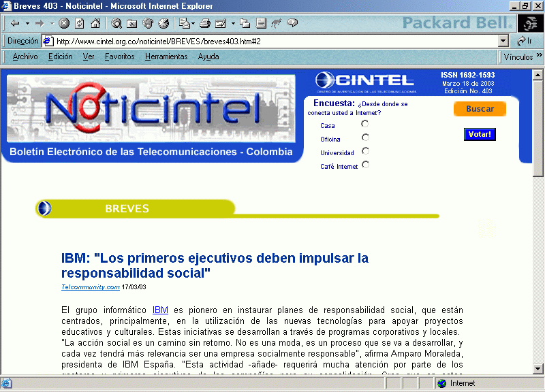545x392 pixels.
Task: Open the Back button history dropdown
Action: [x=27, y=23]
